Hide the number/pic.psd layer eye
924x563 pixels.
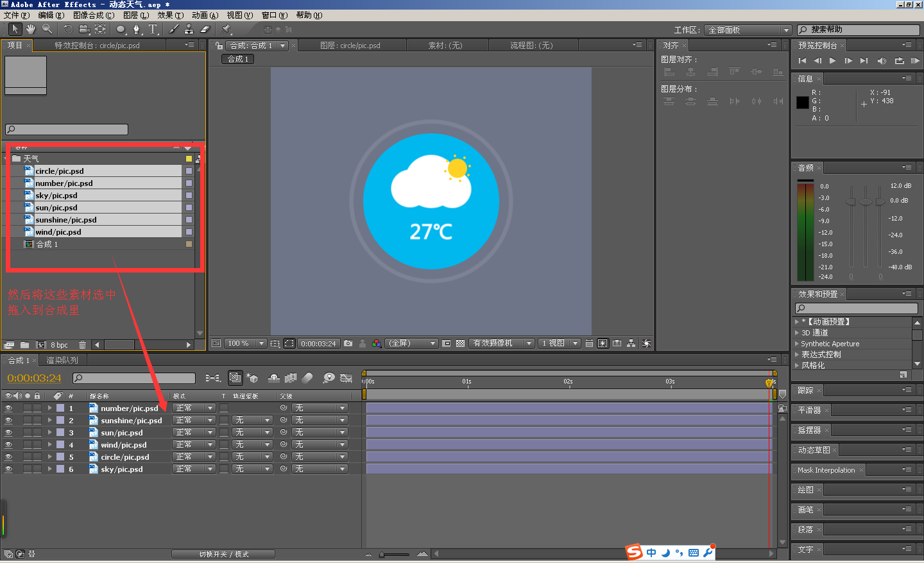[x=8, y=408]
